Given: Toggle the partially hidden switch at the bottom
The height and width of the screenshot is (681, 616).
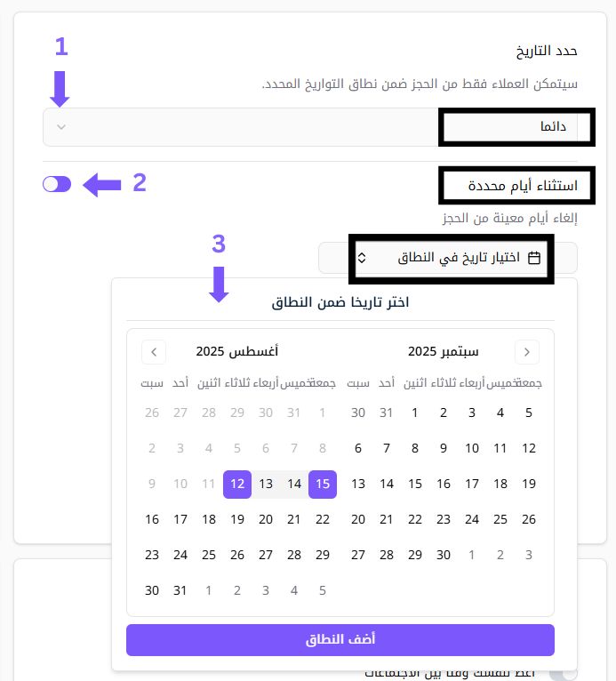Looking at the screenshot, I should [563, 673].
